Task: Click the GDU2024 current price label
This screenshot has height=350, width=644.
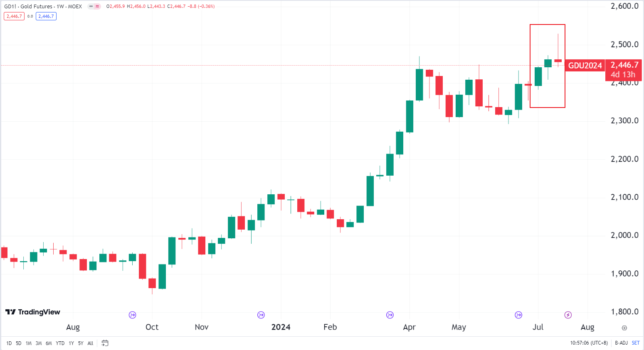Action: pos(585,66)
